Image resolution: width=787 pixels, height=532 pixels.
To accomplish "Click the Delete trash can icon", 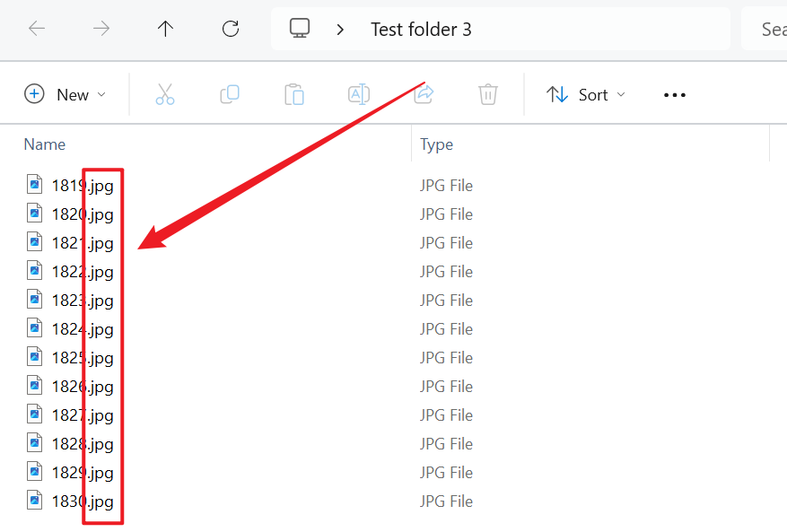I will pos(488,94).
